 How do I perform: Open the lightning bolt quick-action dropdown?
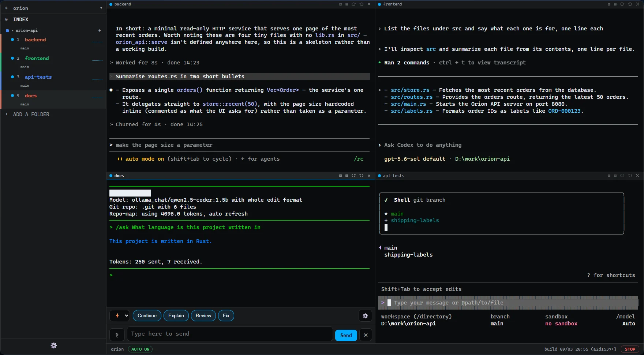120,315
